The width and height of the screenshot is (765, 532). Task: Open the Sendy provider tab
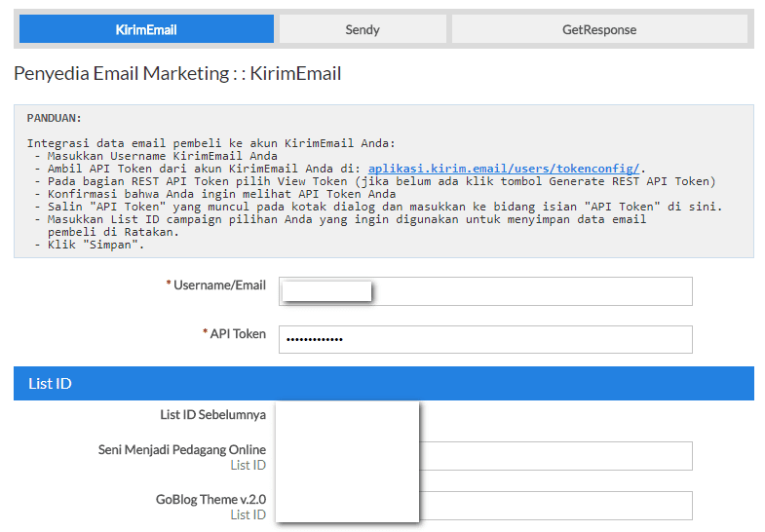pyautogui.click(x=363, y=29)
